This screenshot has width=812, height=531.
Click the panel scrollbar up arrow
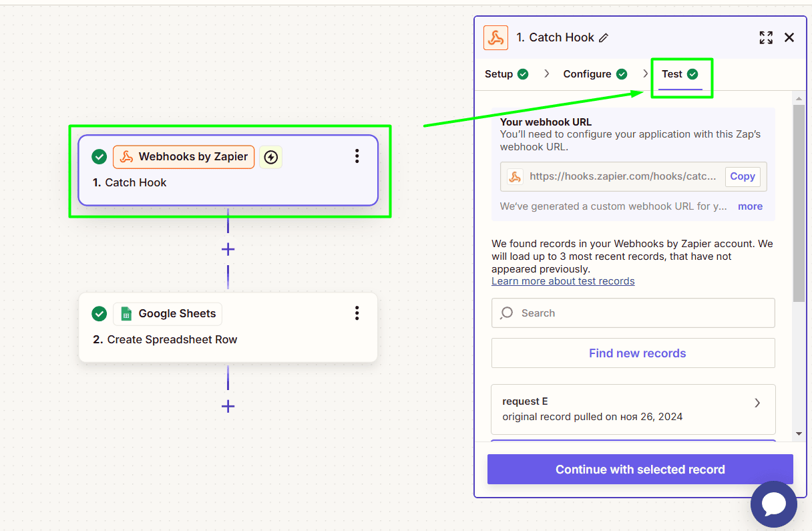click(799, 99)
